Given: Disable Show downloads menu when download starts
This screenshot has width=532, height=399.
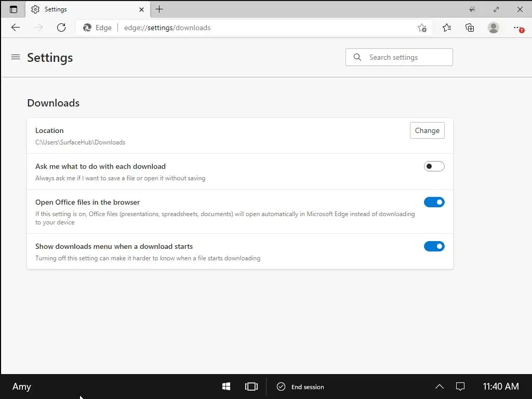Looking at the screenshot, I should [x=434, y=246].
